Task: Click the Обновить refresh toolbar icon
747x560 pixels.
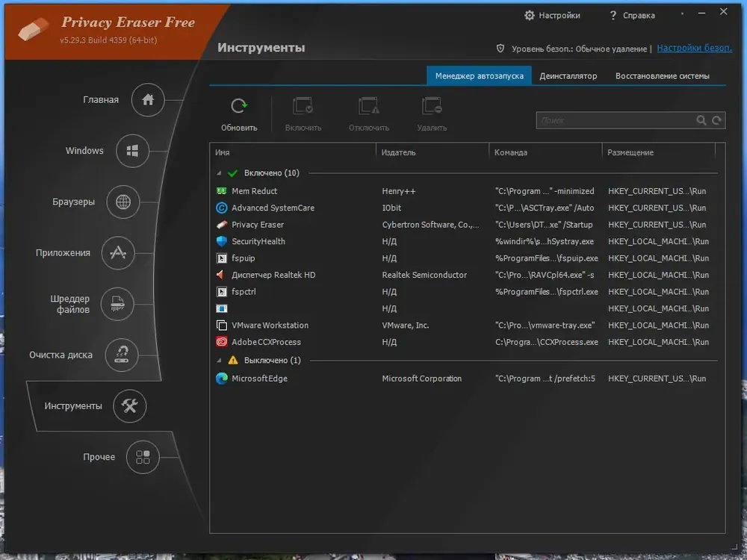Action: tap(239, 106)
